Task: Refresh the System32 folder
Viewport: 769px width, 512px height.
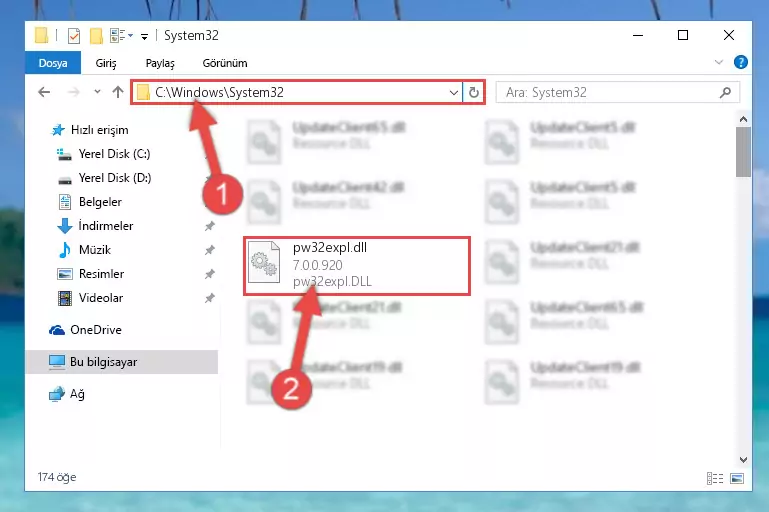Action: click(x=473, y=92)
